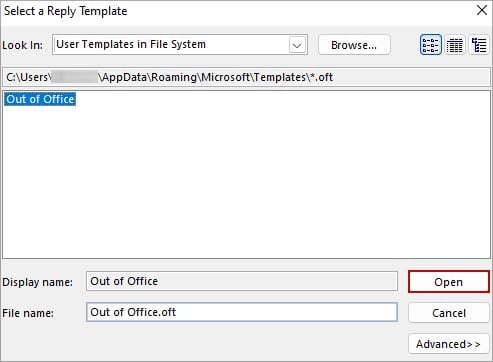493x362 pixels.
Task: Click the blurred user folder in the path
Action: (75, 77)
